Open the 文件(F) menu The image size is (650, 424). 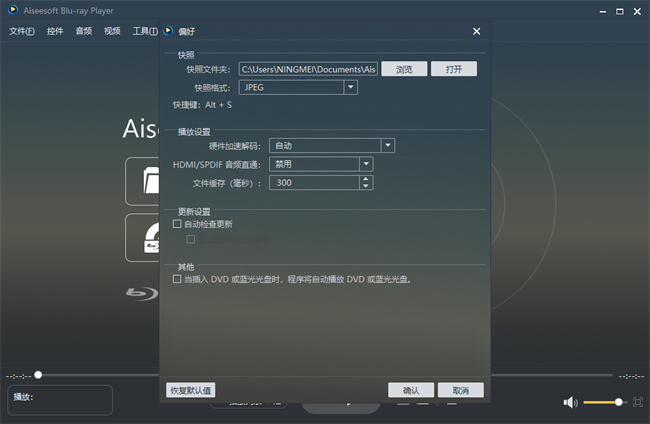[x=22, y=31]
